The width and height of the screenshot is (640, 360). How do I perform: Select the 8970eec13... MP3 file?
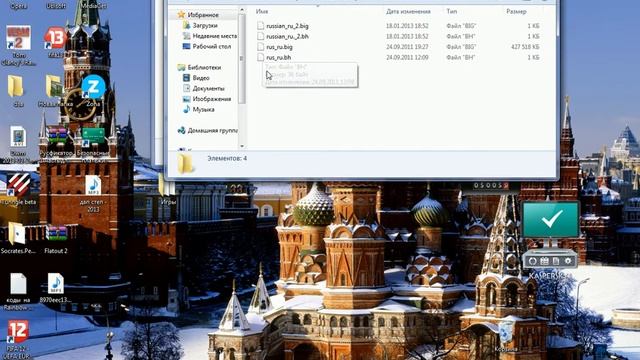click(x=56, y=288)
